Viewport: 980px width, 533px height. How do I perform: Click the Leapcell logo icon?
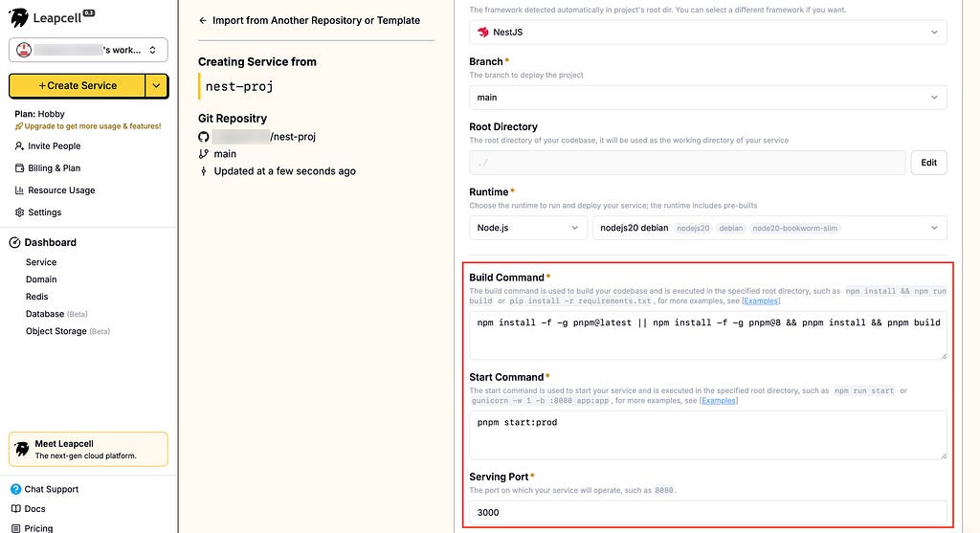pyautogui.click(x=19, y=17)
